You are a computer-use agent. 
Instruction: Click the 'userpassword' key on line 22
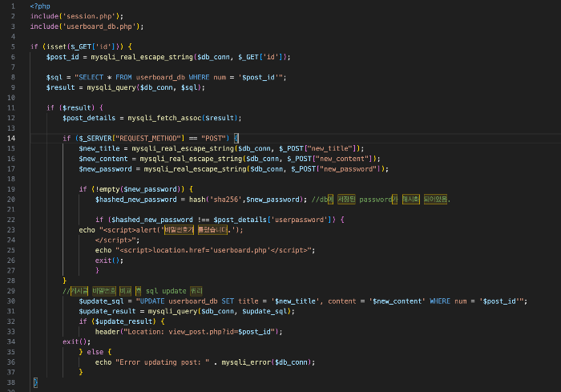point(301,220)
